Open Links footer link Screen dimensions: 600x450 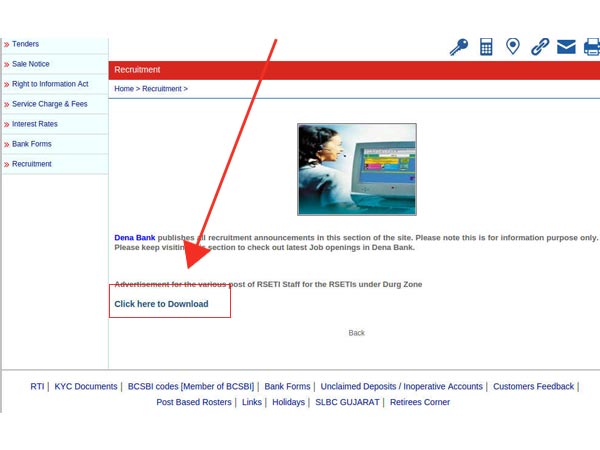(252, 402)
